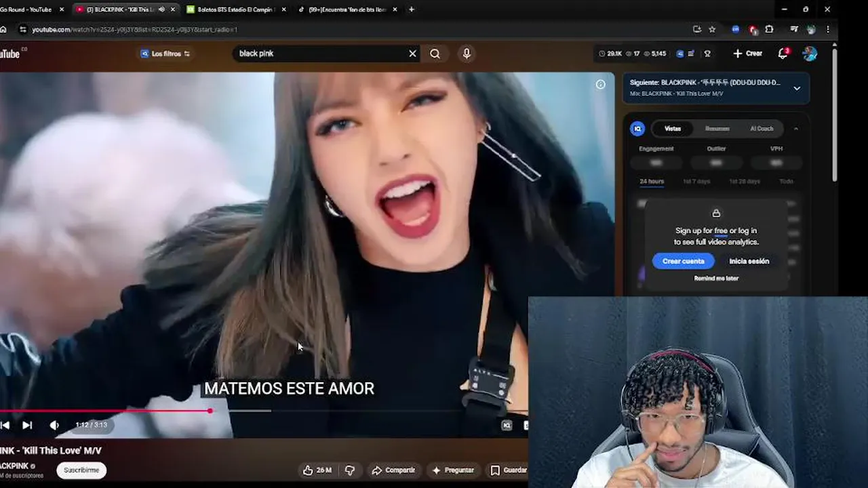Click the Preguntar button
Viewport: 868px width, 488px height.
point(453,470)
